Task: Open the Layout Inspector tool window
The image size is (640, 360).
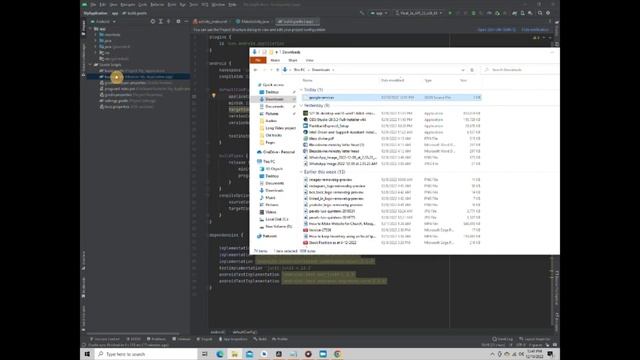Action: 535,339
